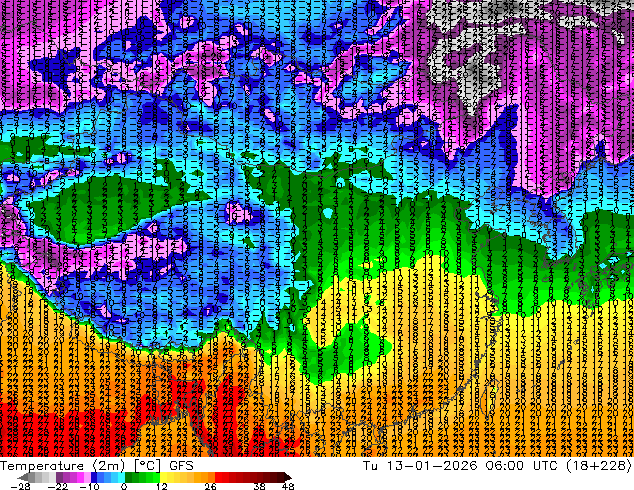Click the -22 legend label

(57, 486)
